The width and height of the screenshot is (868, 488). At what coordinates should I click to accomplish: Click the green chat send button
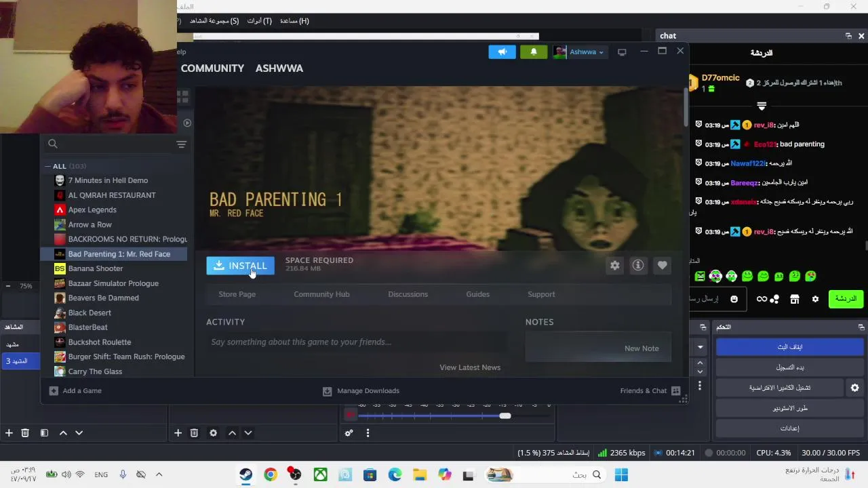846,299
